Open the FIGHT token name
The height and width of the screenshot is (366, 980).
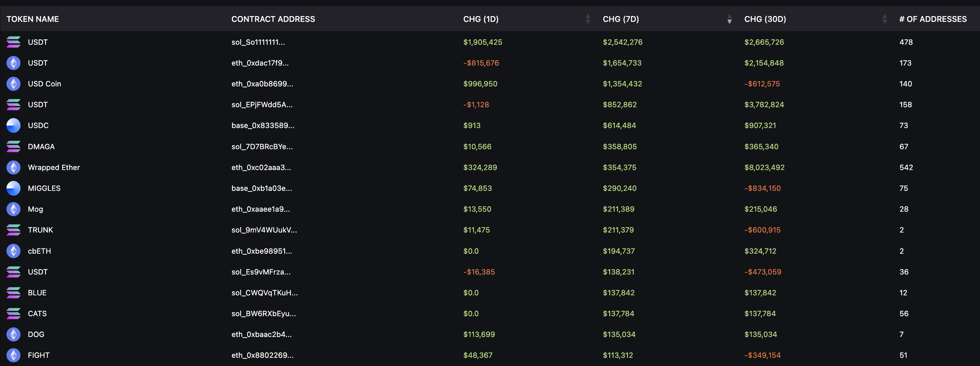pyautogui.click(x=39, y=355)
